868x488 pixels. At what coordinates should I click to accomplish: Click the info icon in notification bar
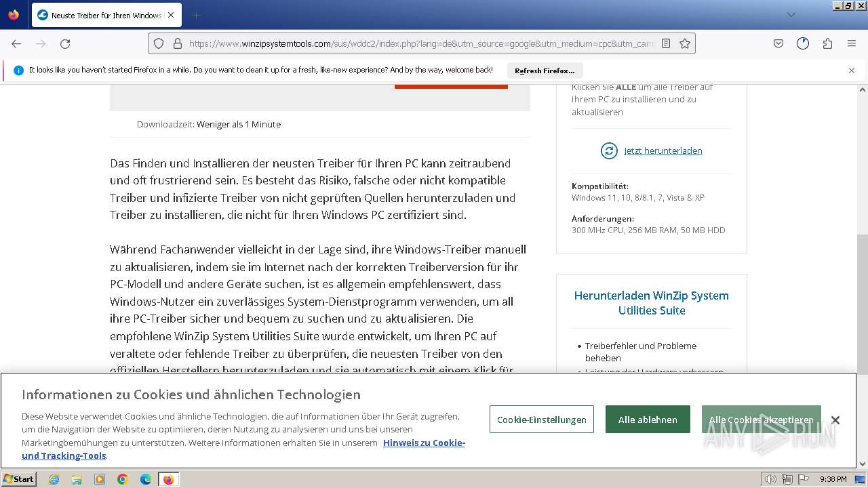click(x=18, y=70)
